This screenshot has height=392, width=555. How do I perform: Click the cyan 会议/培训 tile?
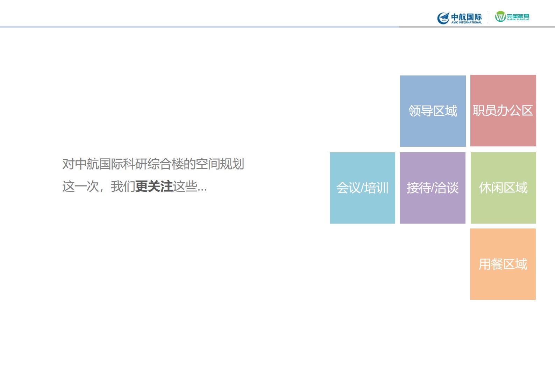click(362, 188)
